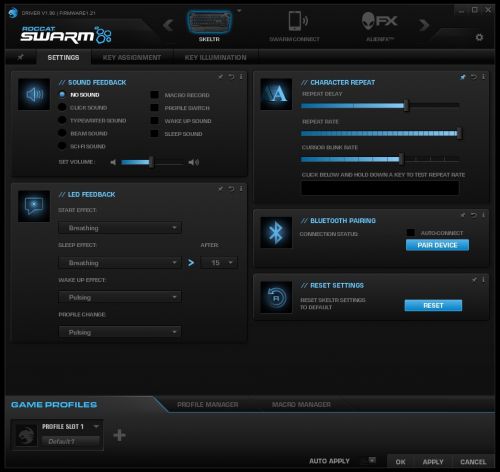Screen dimensions: 500x472
Task: Toggle the Auto Apply checkbox
Action: click(x=372, y=460)
